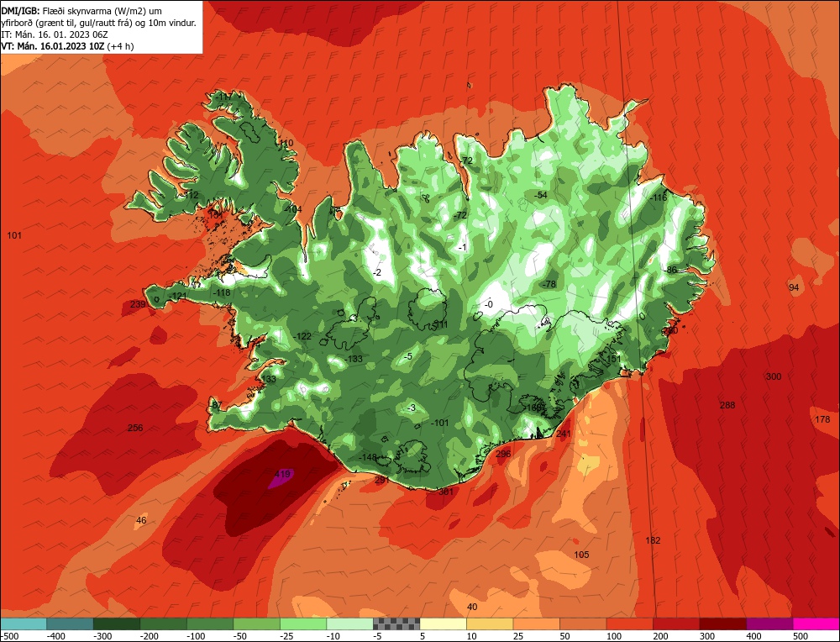Click the legend label -500
840x642 pixels.
click(x=11, y=636)
